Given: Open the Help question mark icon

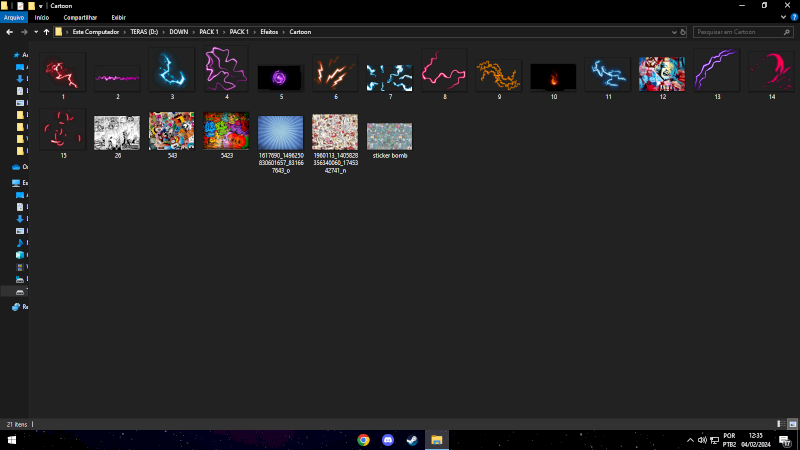Looking at the screenshot, I should coord(794,17).
